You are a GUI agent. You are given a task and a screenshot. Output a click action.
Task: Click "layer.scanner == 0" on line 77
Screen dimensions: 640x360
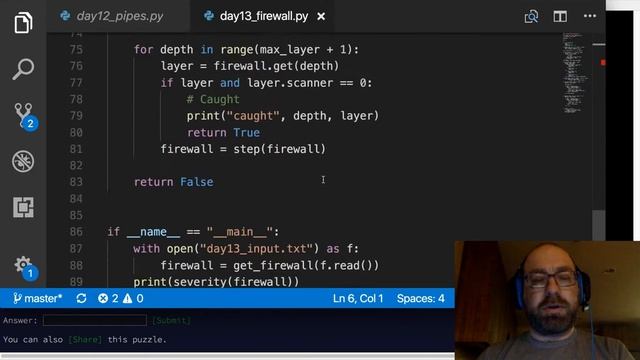[x=306, y=83]
